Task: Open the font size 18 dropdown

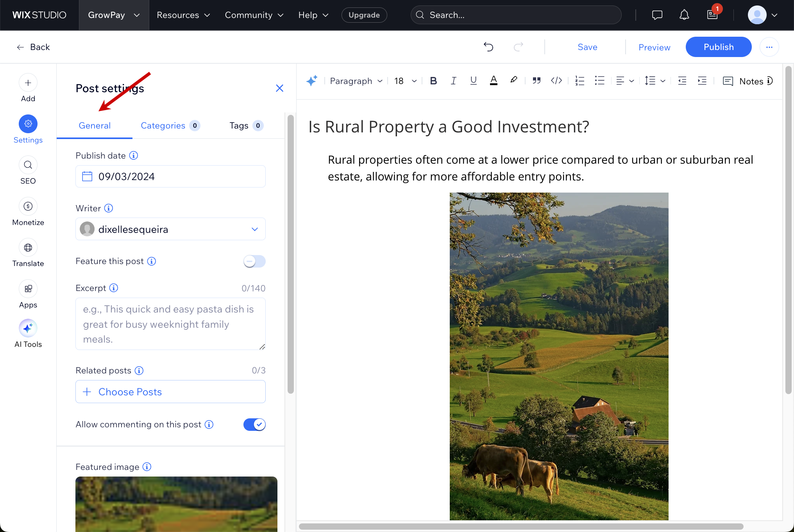Action: point(405,81)
